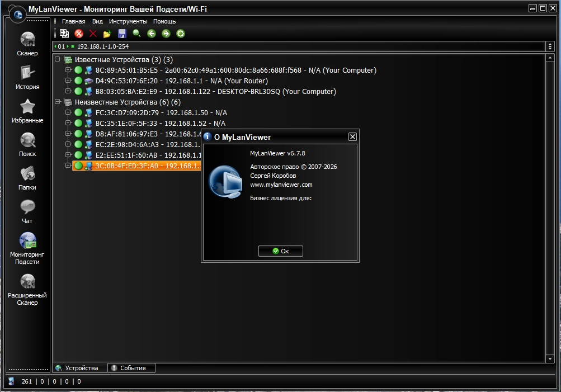Collapse the Известные Устройства group

pos(58,59)
